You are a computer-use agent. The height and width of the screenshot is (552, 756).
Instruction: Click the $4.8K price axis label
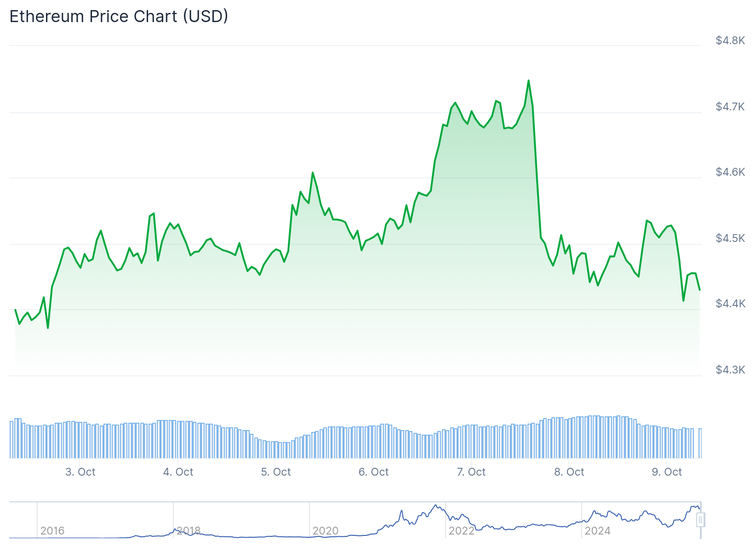[x=730, y=40]
